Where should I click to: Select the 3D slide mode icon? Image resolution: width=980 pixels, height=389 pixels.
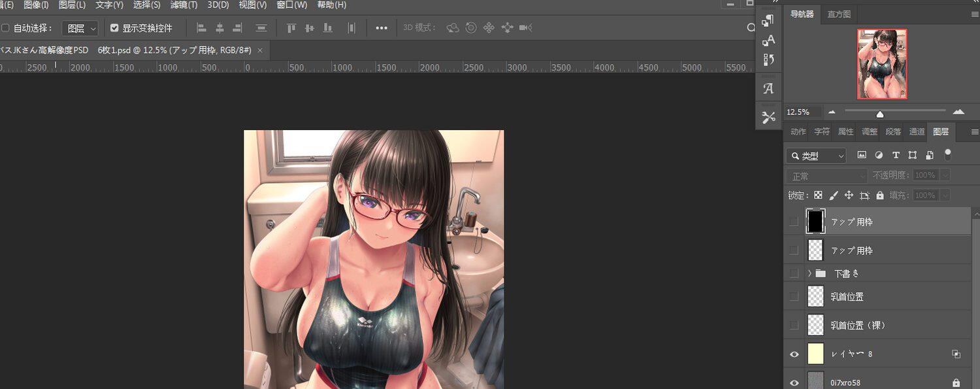point(507,28)
